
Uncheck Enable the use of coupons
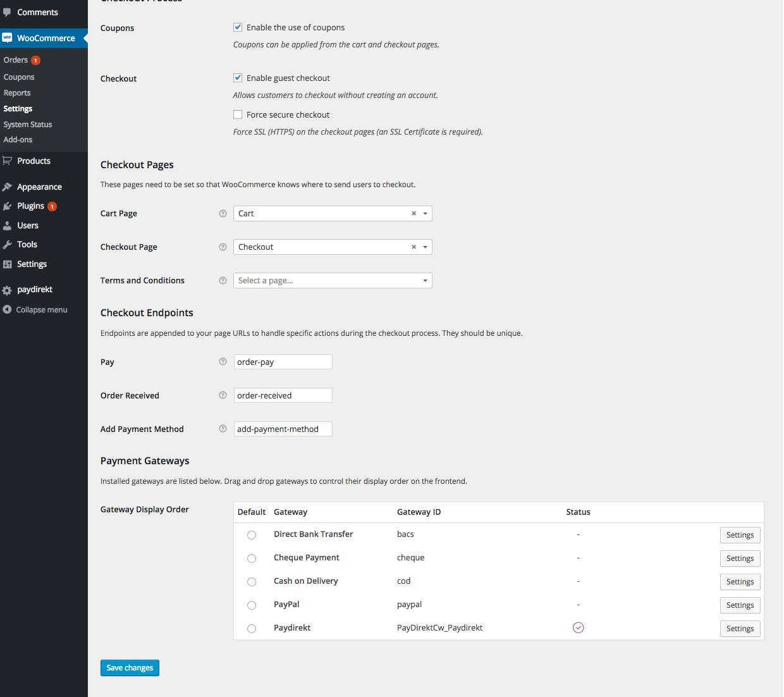pyautogui.click(x=238, y=27)
